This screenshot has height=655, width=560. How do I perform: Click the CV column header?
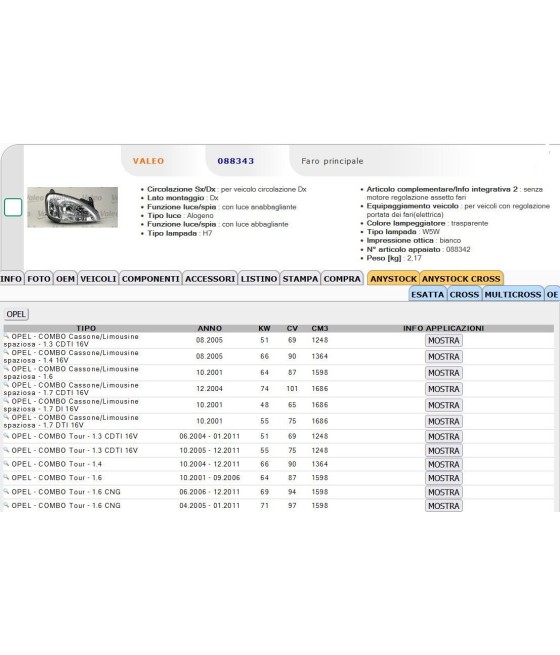coord(292,328)
